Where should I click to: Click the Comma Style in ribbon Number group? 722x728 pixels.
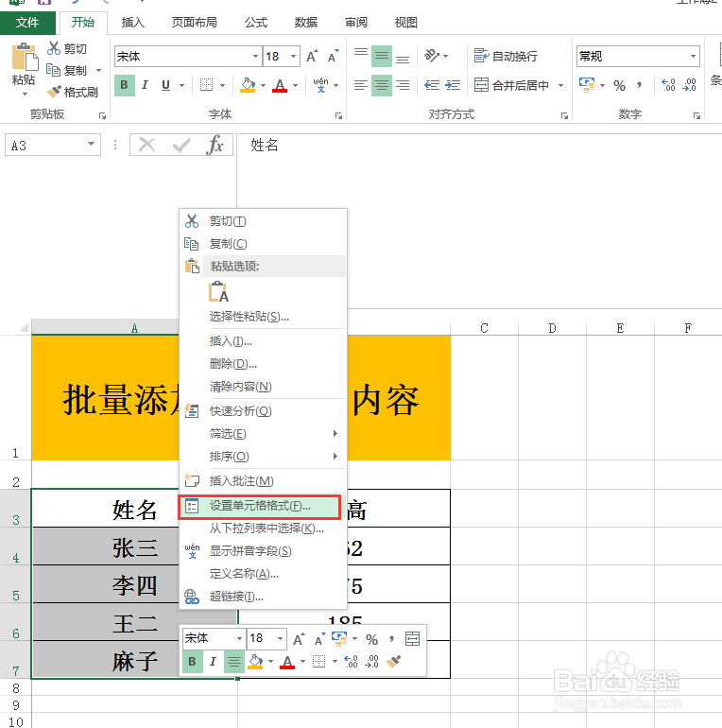click(x=640, y=85)
